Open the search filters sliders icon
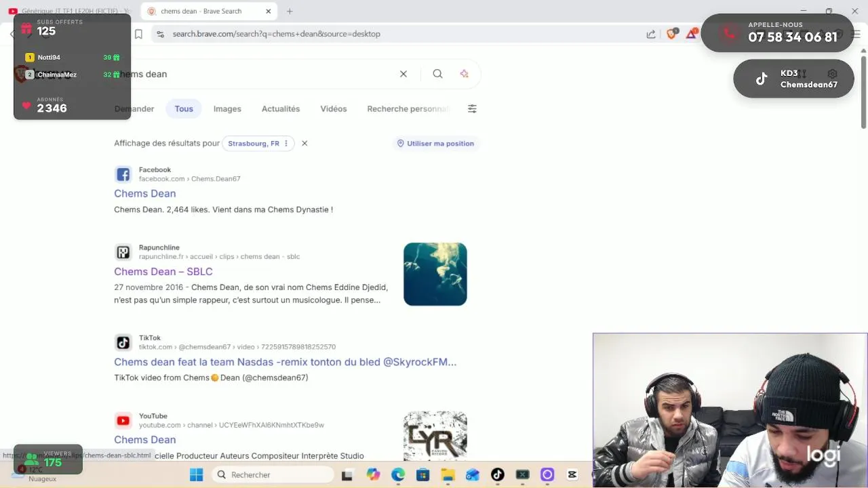Image resolution: width=868 pixels, height=488 pixels. [x=472, y=108]
